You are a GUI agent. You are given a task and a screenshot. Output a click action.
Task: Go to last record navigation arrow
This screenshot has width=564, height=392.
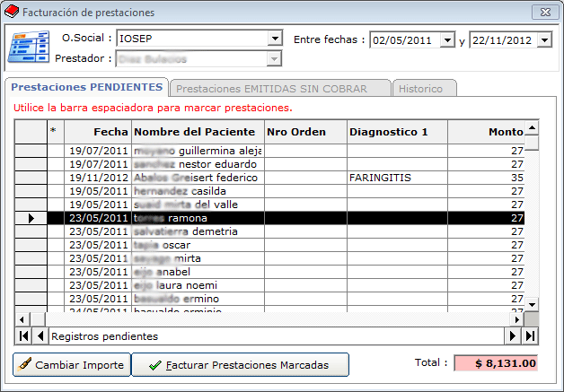click(x=530, y=335)
